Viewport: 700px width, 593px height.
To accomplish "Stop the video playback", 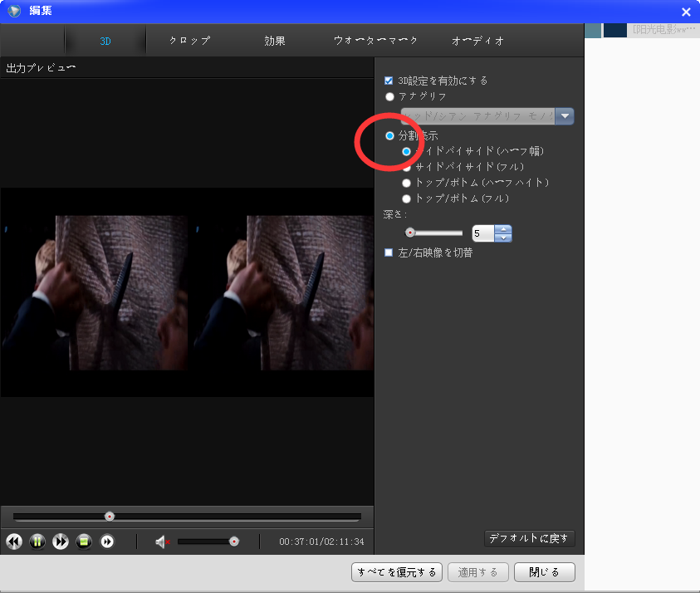I will pyautogui.click(x=84, y=542).
